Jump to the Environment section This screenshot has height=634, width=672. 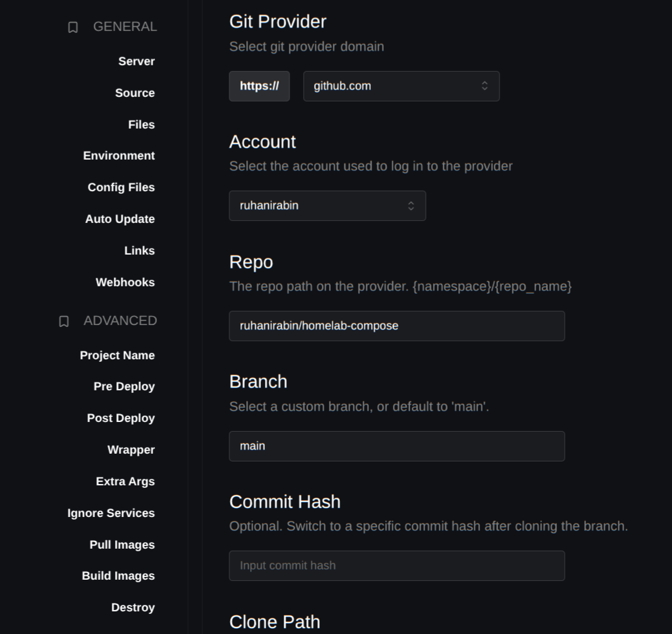pyautogui.click(x=119, y=156)
